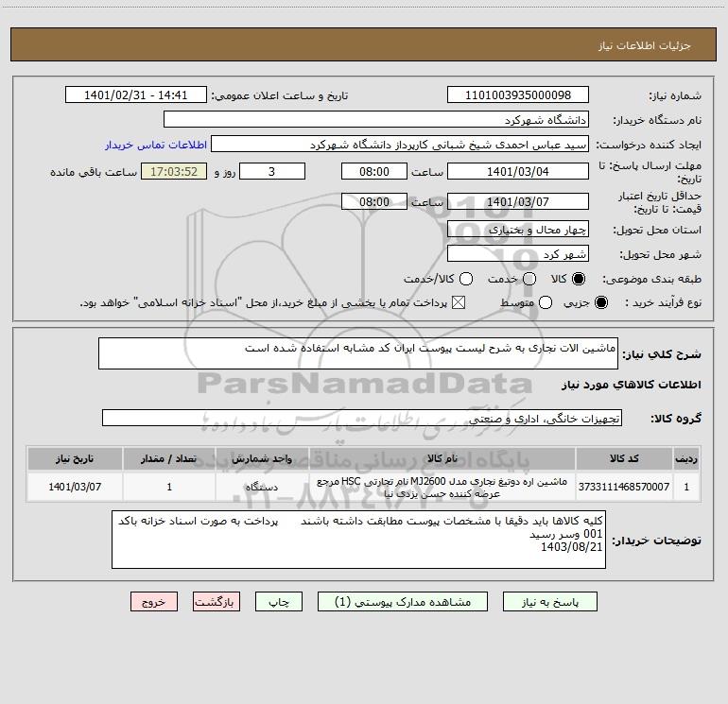Viewport: 728px width, 704px height.
Task: Click the table date cell 1401/03/07
Action: coord(75,487)
